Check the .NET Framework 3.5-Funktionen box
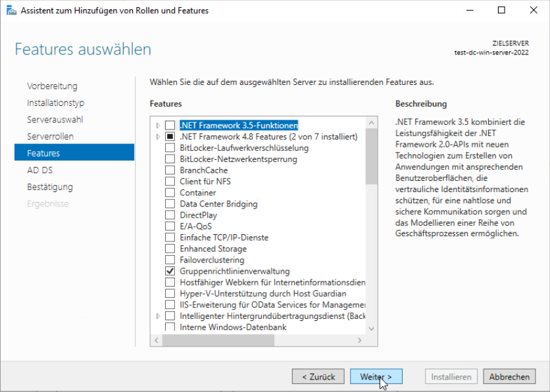550x392 pixels. pos(170,125)
